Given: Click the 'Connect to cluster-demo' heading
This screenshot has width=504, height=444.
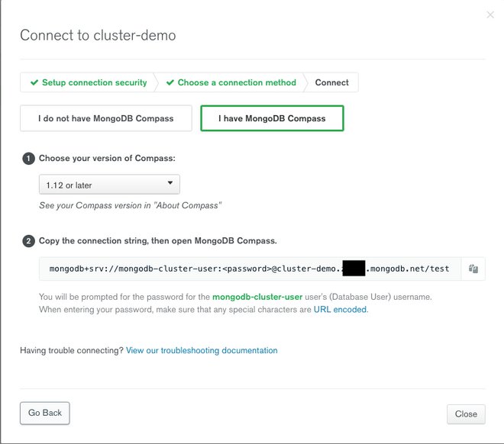Looking at the screenshot, I should pos(98,35).
